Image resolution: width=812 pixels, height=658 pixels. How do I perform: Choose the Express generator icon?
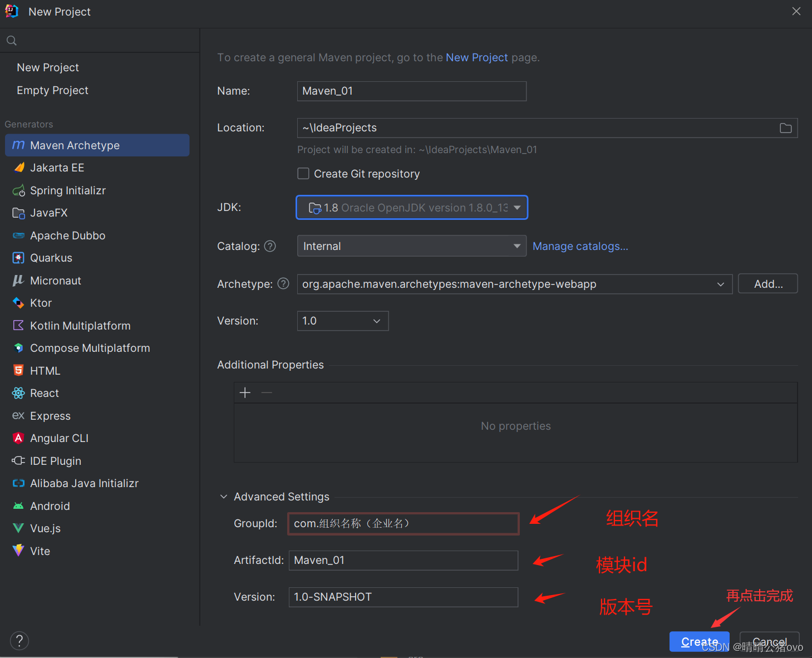tap(18, 416)
